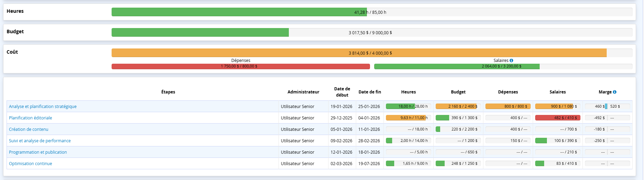The height and width of the screenshot is (180, 644).
Task: Click the top Budget progress bar
Action: pyautogui.click(x=200, y=33)
